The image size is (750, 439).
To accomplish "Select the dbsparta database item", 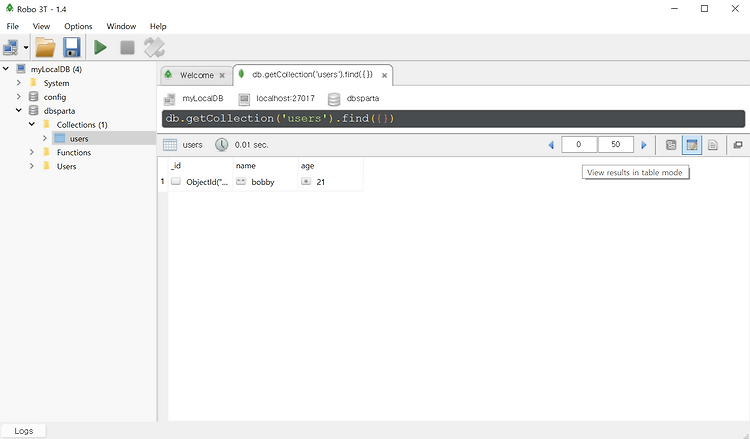I will click(x=59, y=111).
